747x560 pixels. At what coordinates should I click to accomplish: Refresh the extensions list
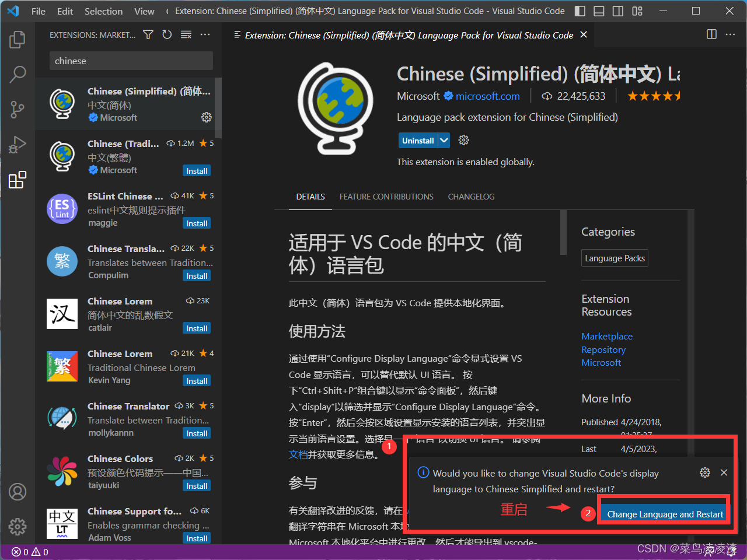pos(167,35)
